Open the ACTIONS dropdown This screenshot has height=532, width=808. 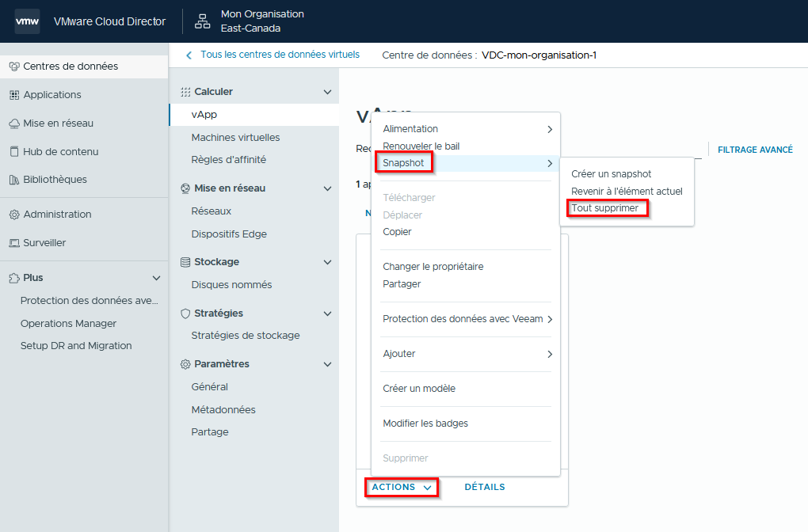402,487
